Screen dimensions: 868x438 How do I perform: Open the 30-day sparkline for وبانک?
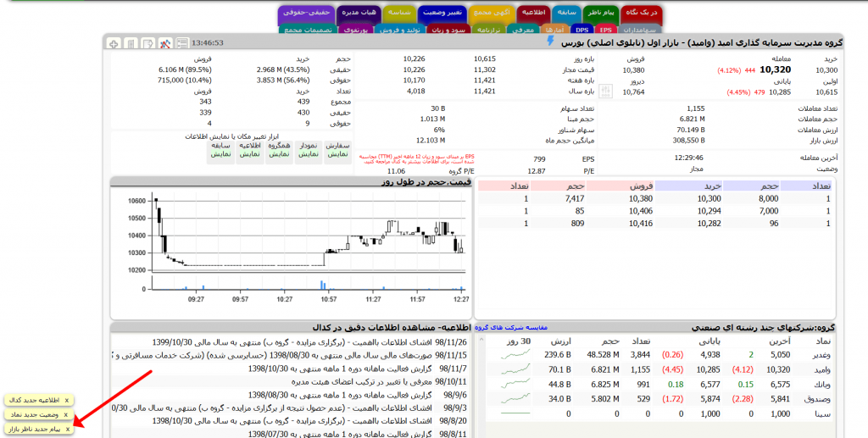pyautogui.click(x=515, y=385)
